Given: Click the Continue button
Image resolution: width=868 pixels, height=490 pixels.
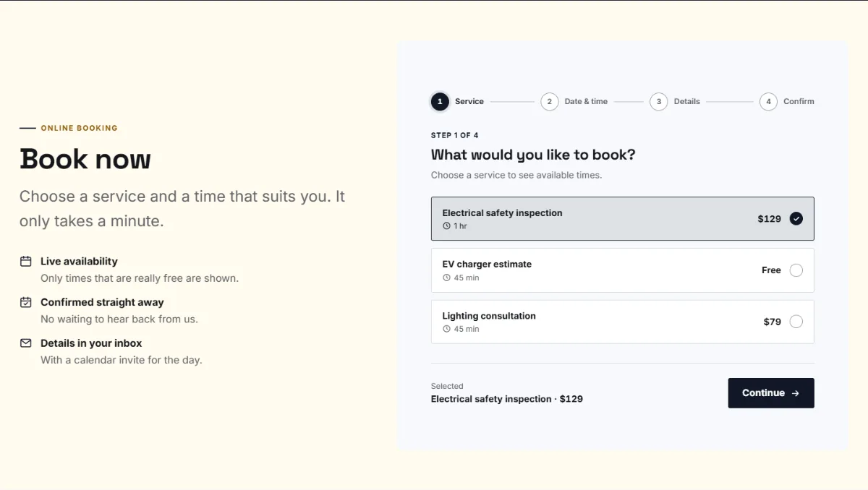Looking at the screenshot, I should pyautogui.click(x=771, y=393).
